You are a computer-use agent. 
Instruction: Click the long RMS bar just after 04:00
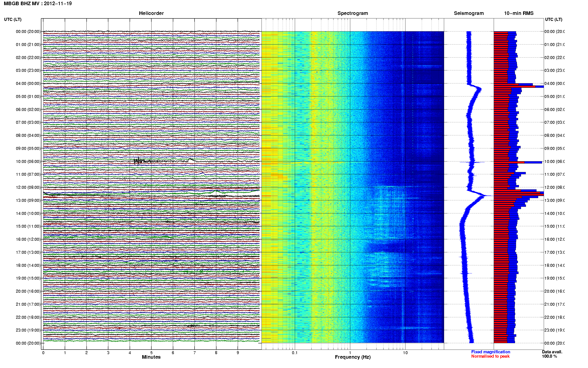[519, 87]
